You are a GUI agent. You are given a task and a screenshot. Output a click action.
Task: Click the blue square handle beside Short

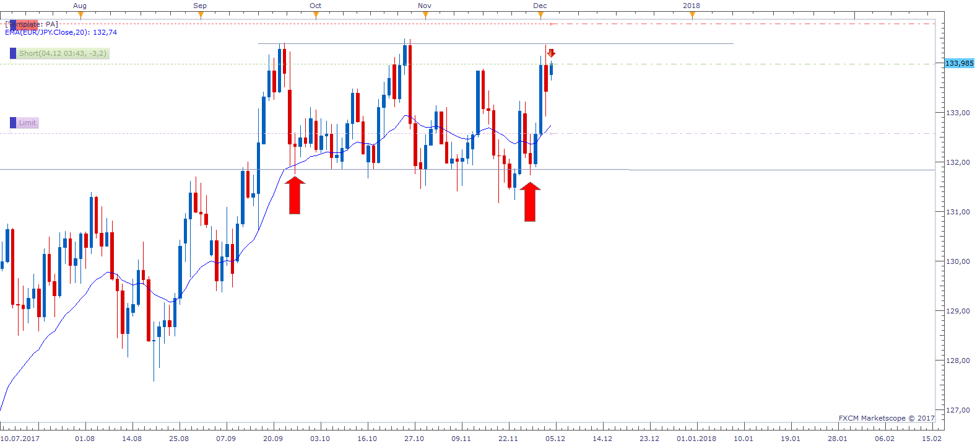click(13, 53)
